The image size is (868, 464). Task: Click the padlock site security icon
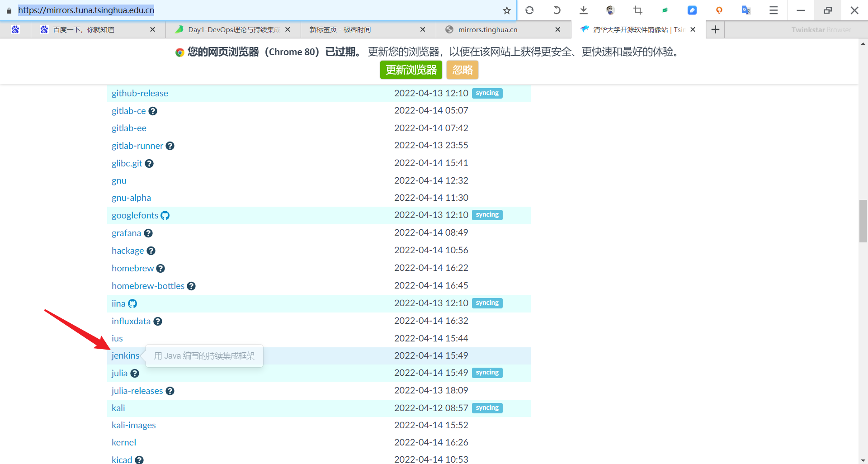pyautogui.click(x=9, y=10)
